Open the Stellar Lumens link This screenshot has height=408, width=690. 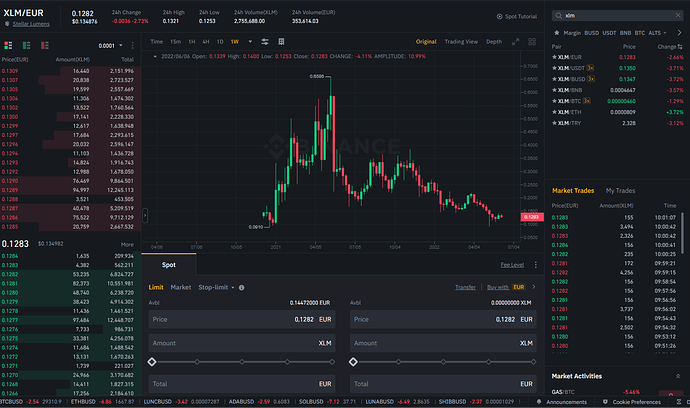[x=31, y=24]
